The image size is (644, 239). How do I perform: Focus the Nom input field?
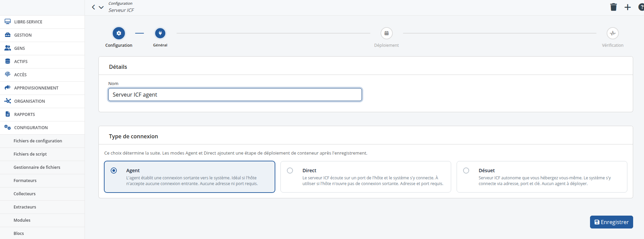click(x=235, y=95)
